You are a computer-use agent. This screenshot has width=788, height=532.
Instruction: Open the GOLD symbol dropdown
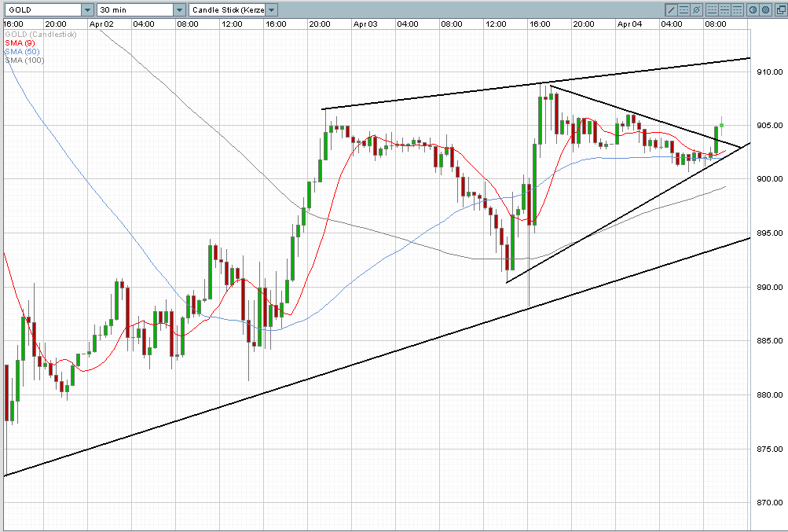86,9
